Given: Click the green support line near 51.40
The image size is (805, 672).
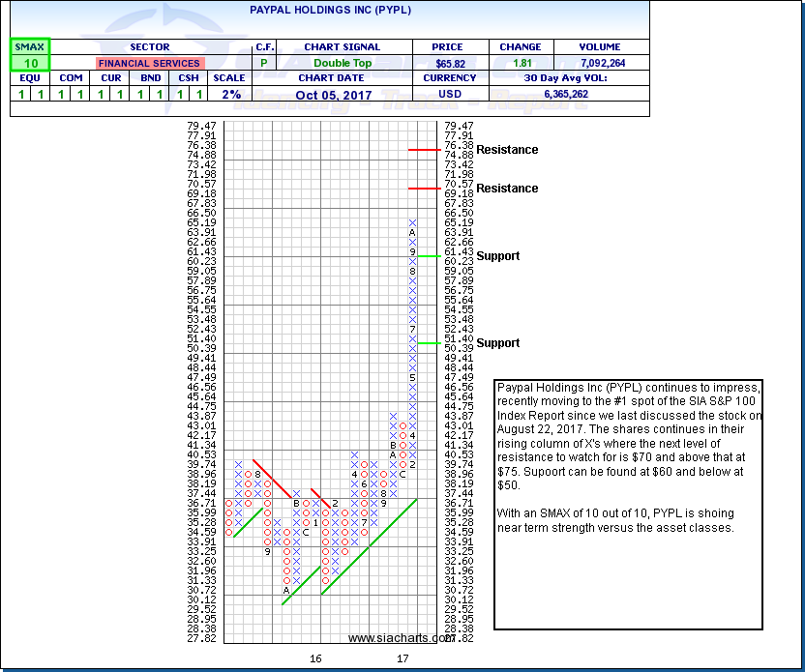Looking at the screenshot, I should 424,343.
